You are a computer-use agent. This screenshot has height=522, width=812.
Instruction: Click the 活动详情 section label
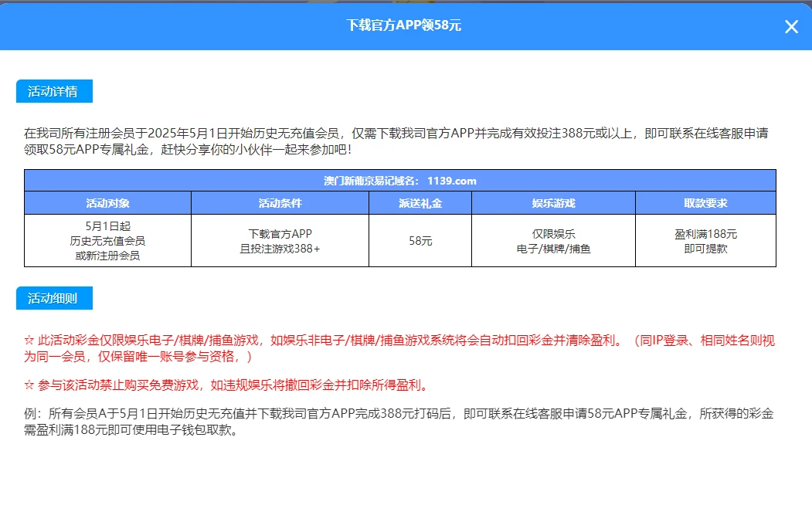pos(55,90)
